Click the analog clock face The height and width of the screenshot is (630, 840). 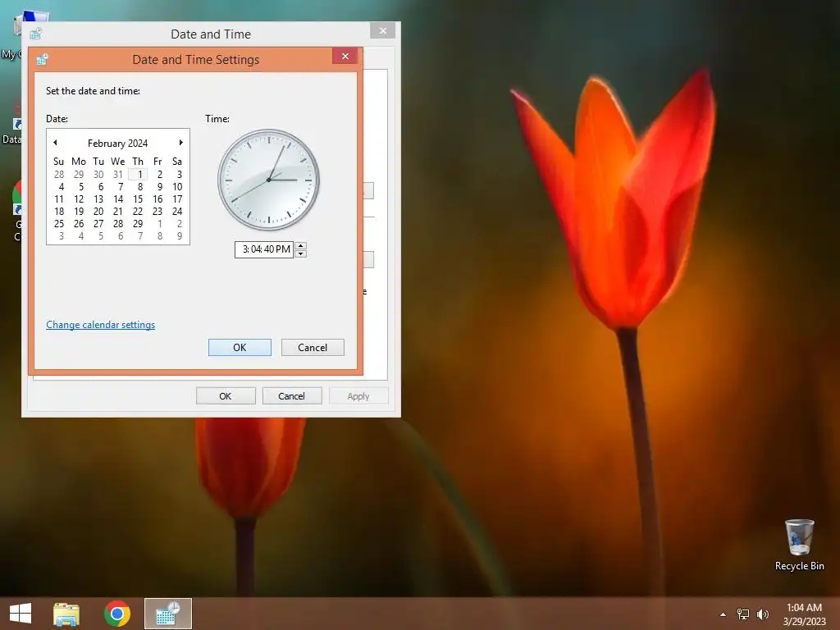(268, 180)
